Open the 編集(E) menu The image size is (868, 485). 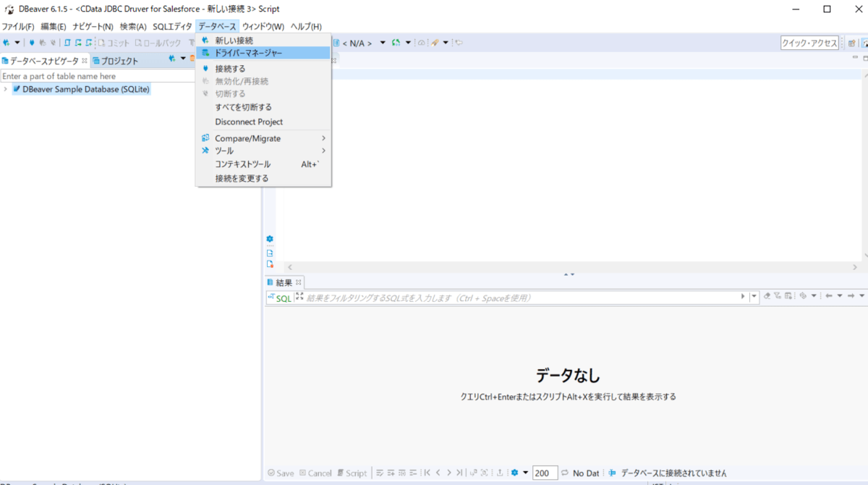tap(54, 26)
